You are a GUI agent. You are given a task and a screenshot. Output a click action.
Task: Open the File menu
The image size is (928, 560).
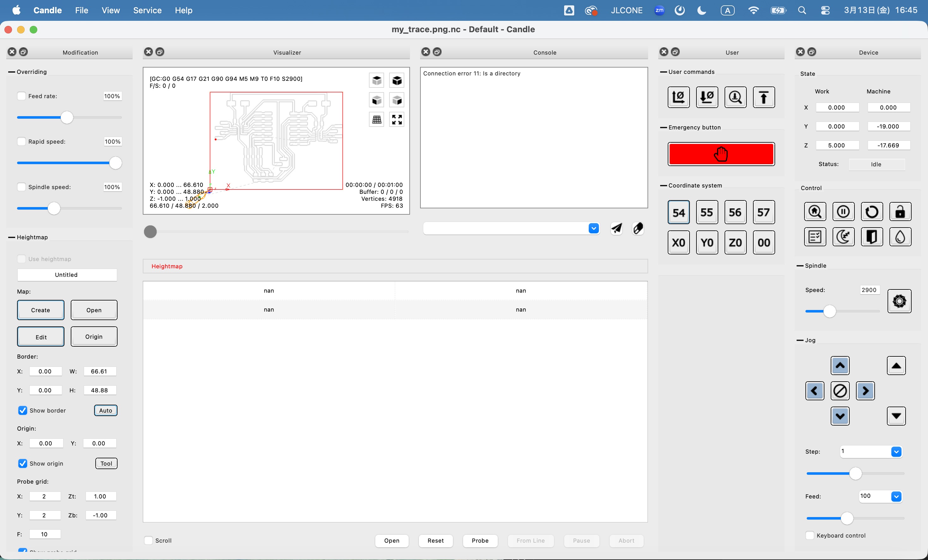[x=81, y=10]
